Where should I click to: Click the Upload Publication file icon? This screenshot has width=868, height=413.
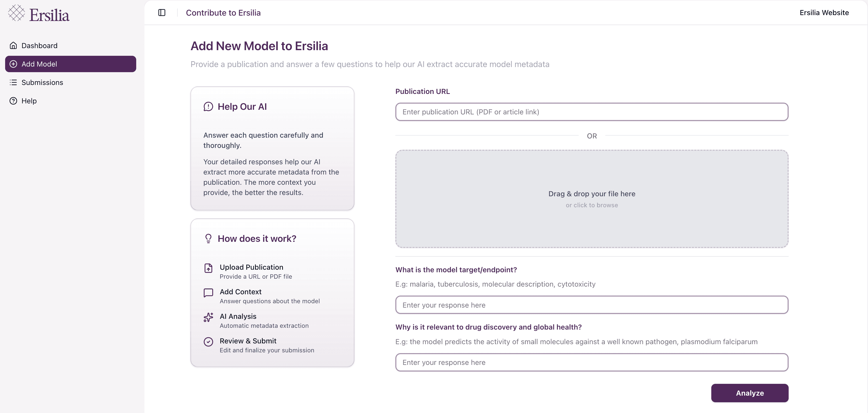[208, 268]
